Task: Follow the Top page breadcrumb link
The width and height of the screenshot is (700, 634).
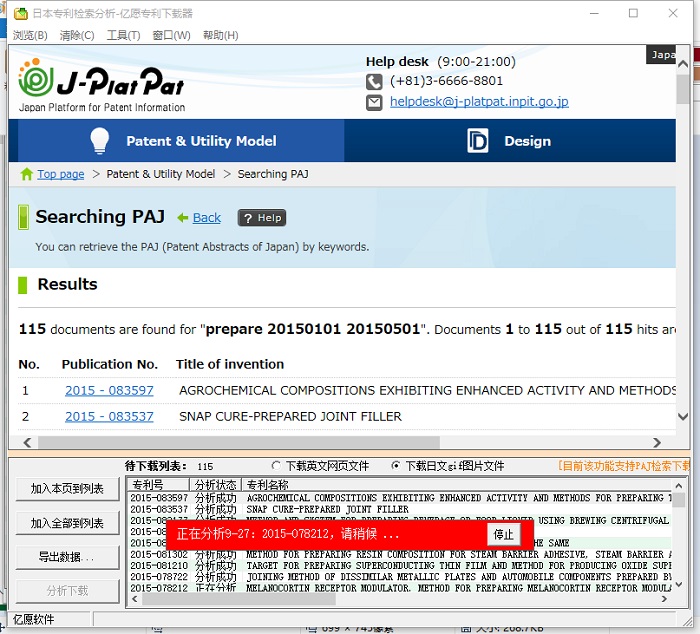Action: point(61,174)
